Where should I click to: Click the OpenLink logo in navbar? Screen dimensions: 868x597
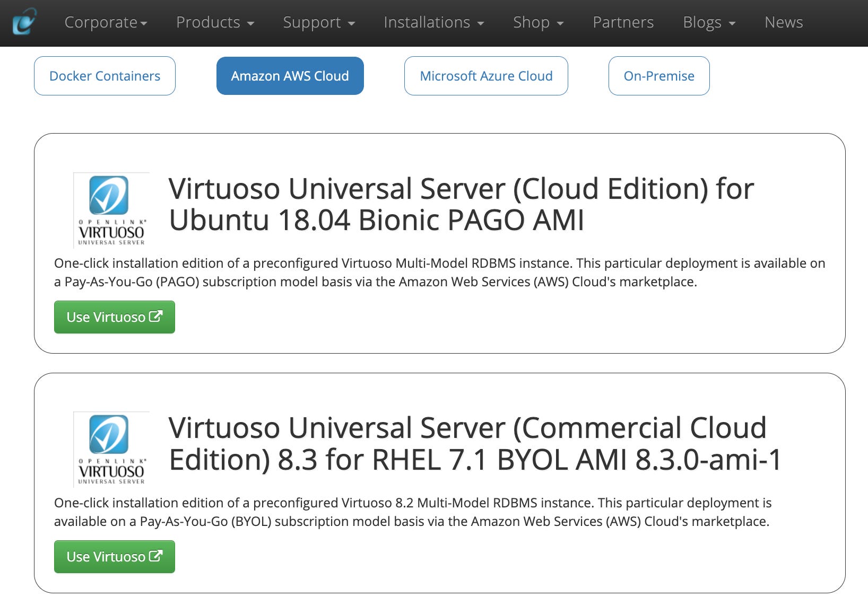(x=24, y=22)
